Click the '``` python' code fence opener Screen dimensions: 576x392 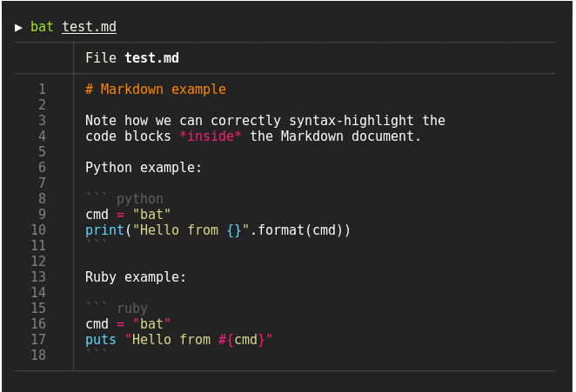tap(124, 199)
